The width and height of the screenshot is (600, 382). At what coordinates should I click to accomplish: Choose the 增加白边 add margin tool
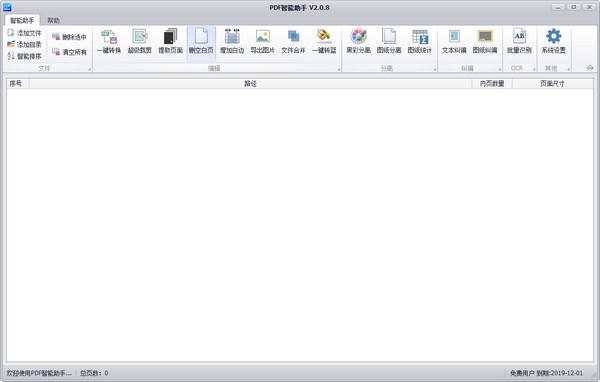232,42
